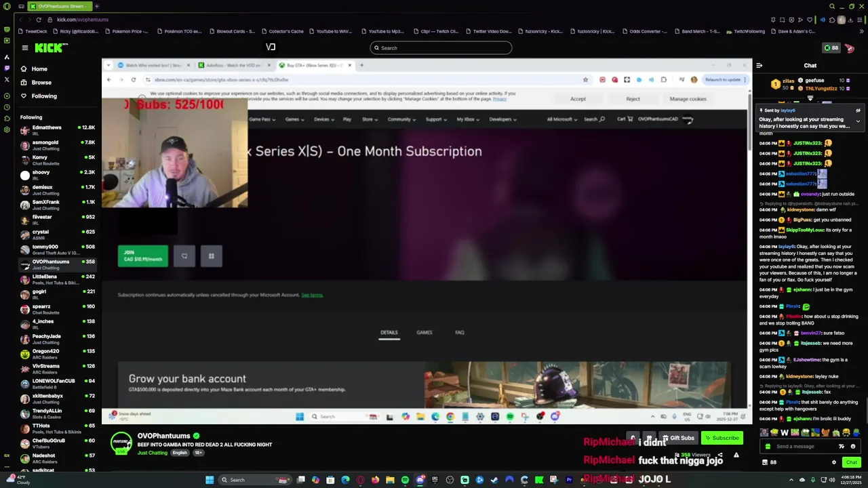Open the TweetDeck bookmark
Viewport: 868px width, 488px height.
(x=33, y=31)
